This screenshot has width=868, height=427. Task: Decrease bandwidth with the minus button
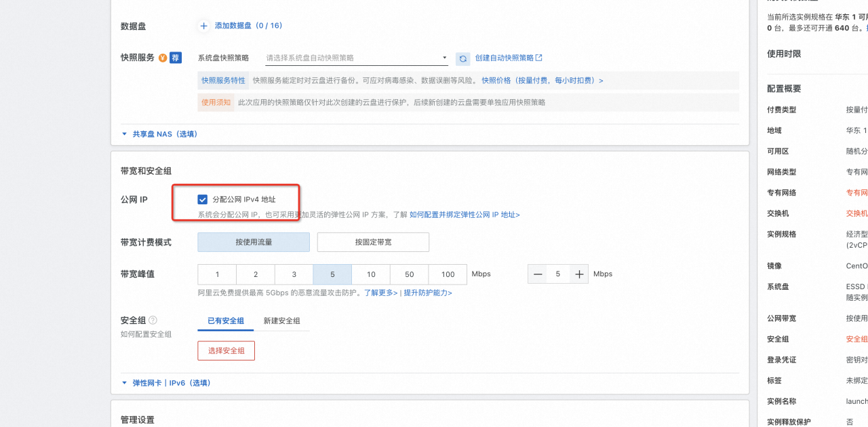click(538, 274)
